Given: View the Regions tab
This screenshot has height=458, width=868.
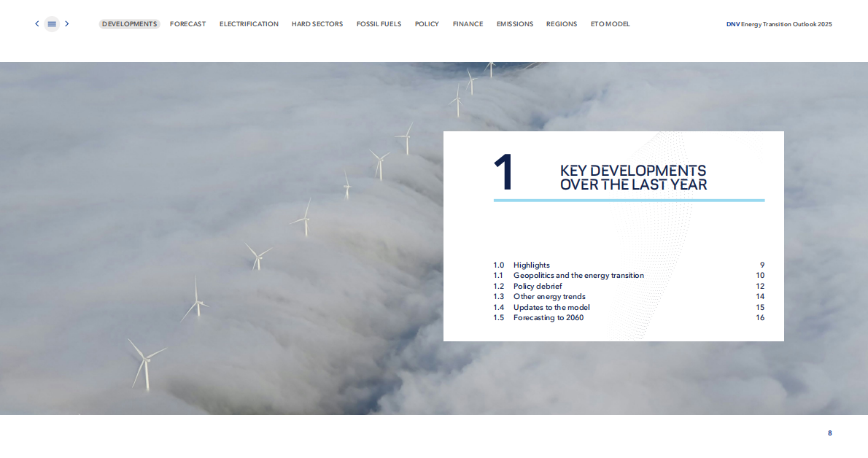Looking at the screenshot, I should point(561,24).
